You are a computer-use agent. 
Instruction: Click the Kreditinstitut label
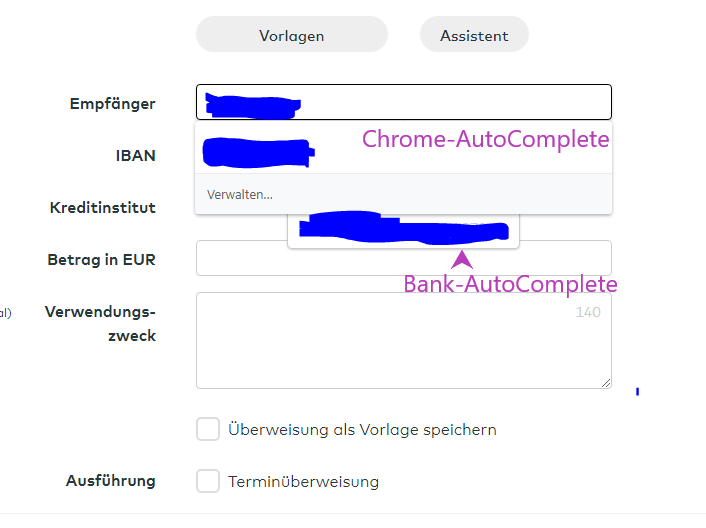[x=103, y=207]
